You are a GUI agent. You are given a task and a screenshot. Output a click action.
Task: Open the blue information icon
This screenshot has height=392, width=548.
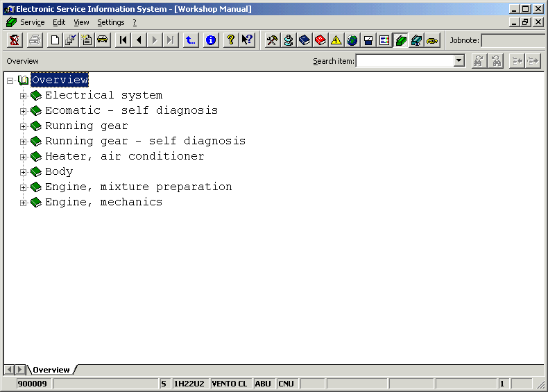tap(211, 40)
